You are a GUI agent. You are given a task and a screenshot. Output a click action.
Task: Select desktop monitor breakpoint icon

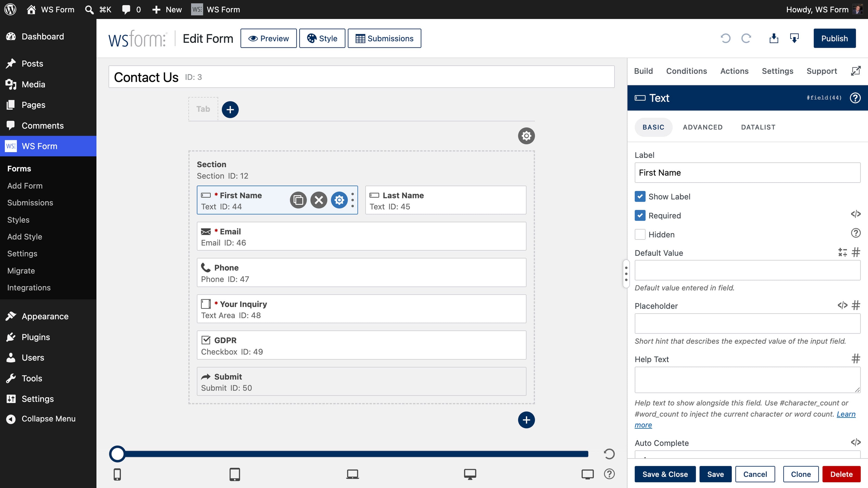tap(470, 474)
